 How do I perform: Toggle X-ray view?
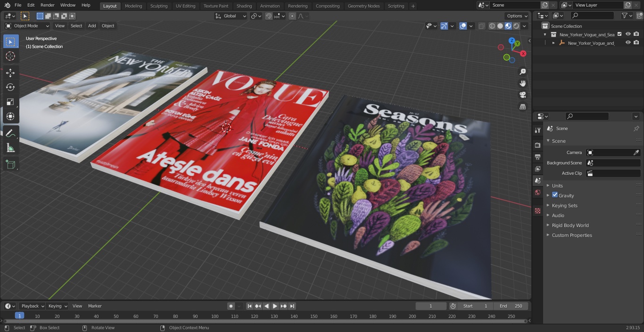pyautogui.click(x=481, y=26)
